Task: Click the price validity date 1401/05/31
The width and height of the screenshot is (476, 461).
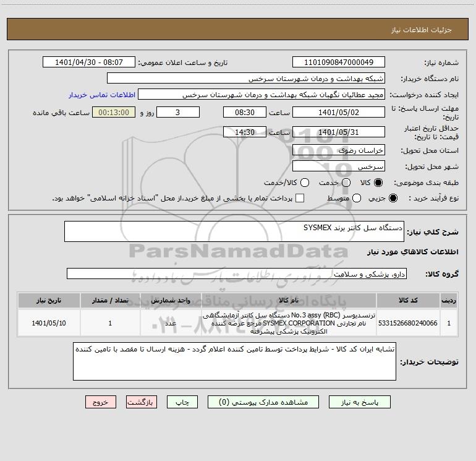Action: (339, 132)
